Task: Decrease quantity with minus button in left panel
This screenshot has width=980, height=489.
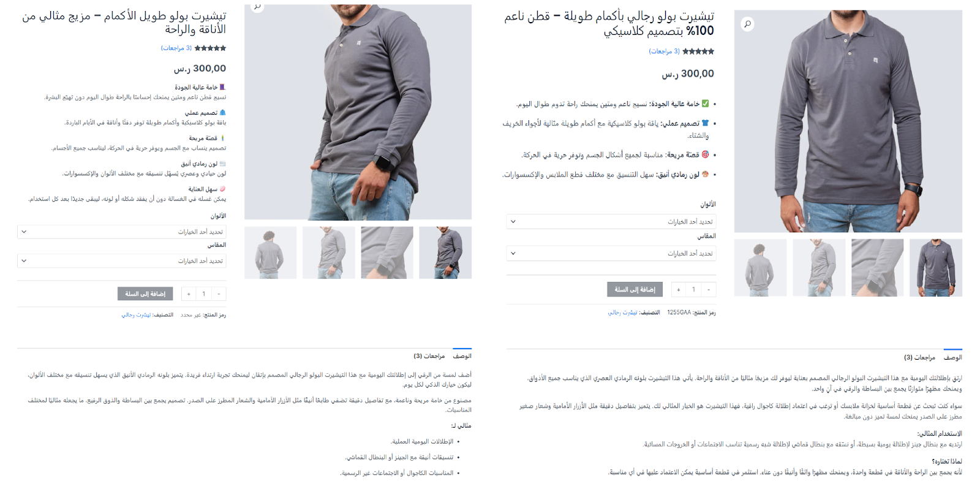Action: coord(219,294)
